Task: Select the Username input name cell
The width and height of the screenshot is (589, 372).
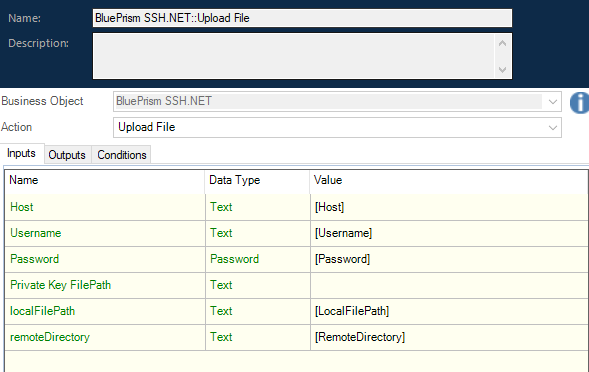Action: point(105,233)
